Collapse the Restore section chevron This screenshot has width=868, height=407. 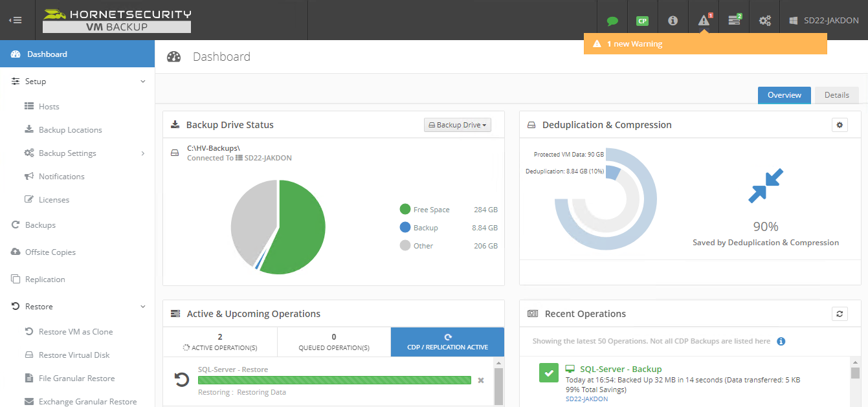(x=143, y=307)
